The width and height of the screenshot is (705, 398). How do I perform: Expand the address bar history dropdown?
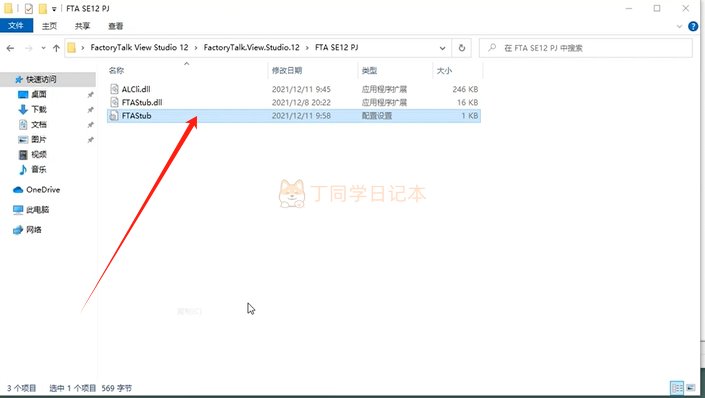[x=442, y=48]
